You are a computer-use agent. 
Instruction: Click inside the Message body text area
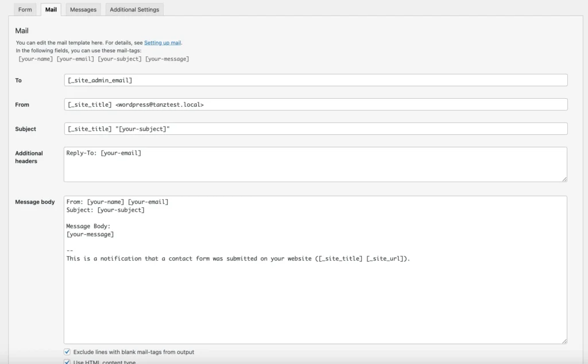point(315,270)
